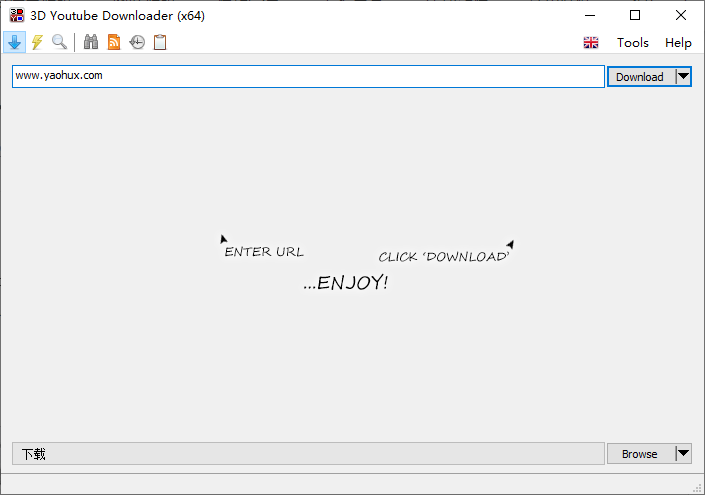Select the blue download arrow toolbar icon
The height and width of the screenshot is (495, 705).
(x=14, y=42)
